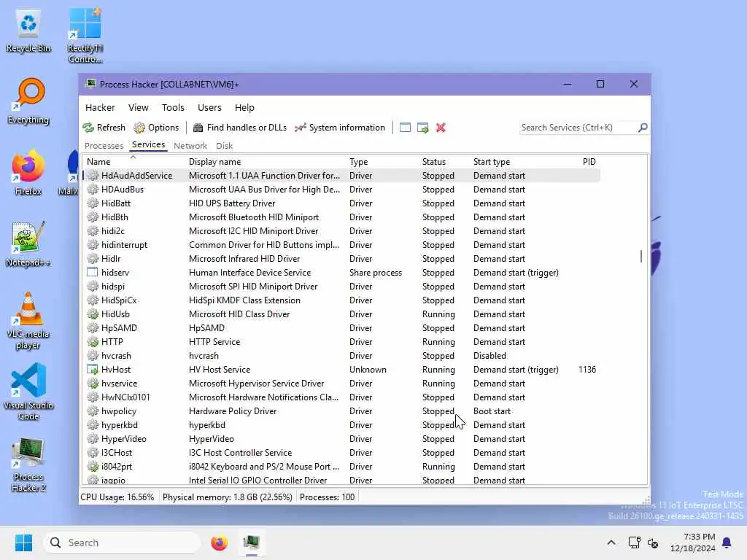Click the red X kill window icon
This screenshot has height=560, width=747.
pyautogui.click(x=441, y=128)
